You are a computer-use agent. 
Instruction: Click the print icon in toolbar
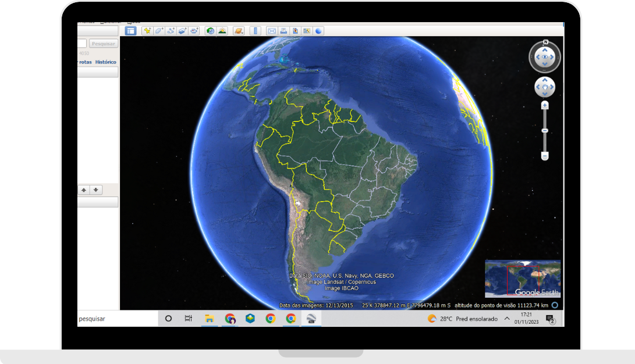click(x=283, y=31)
